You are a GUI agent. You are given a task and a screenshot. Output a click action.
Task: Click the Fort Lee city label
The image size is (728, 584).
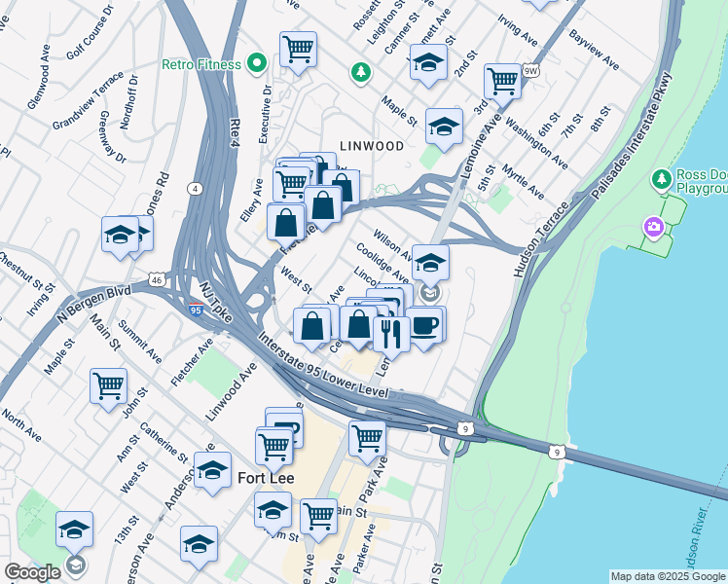(x=266, y=478)
